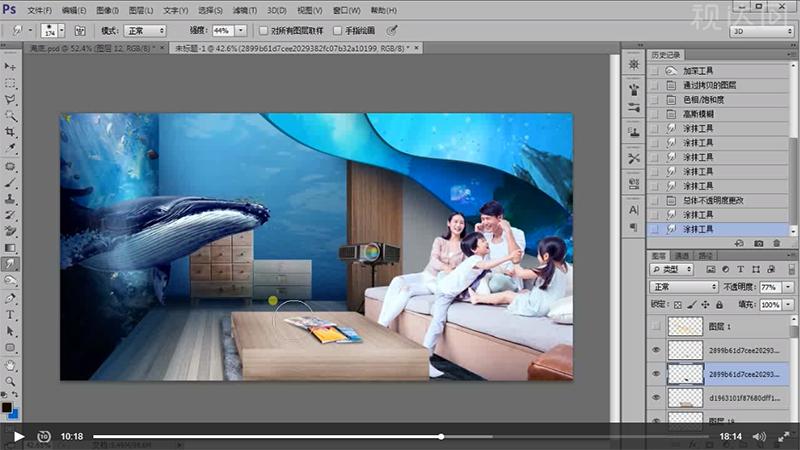Open the Character panel icon

click(634, 210)
